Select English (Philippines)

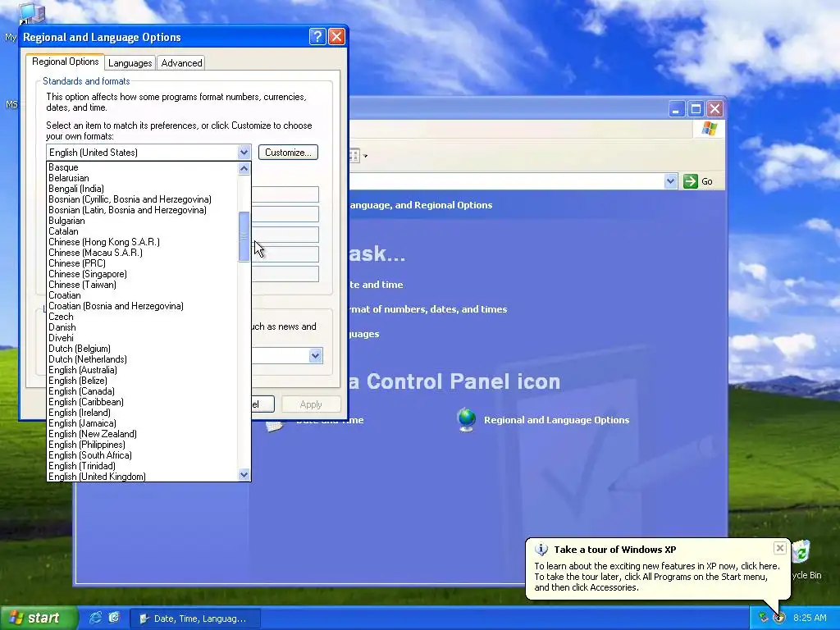point(142,445)
